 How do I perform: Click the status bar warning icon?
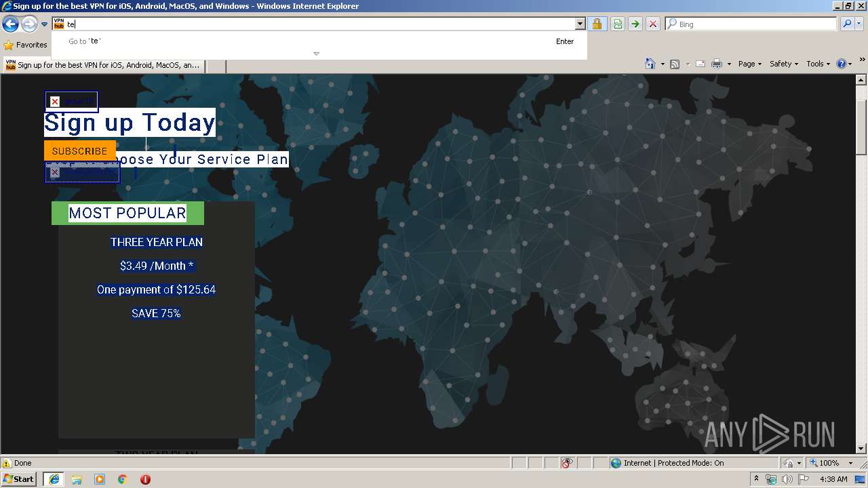coord(7,463)
